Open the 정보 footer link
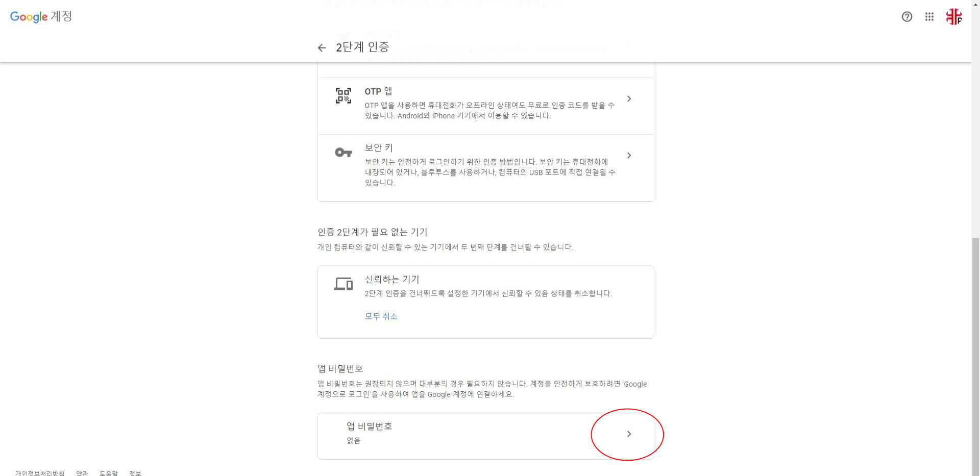 [x=135, y=473]
